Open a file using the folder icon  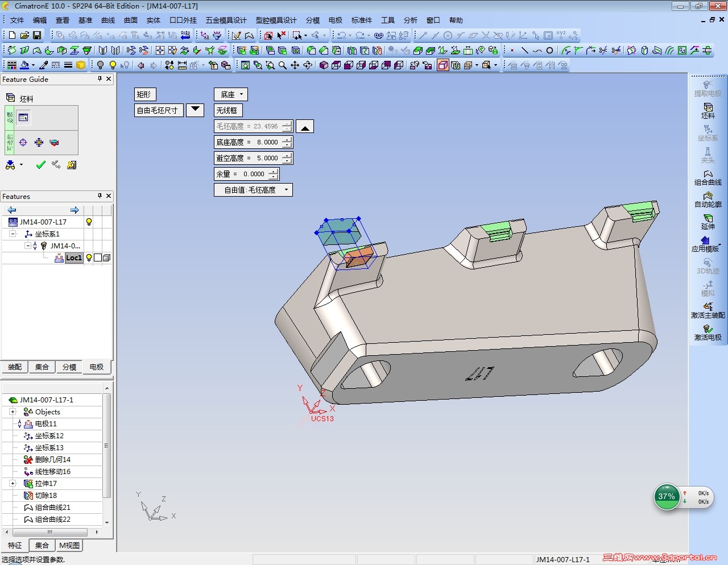(24, 35)
